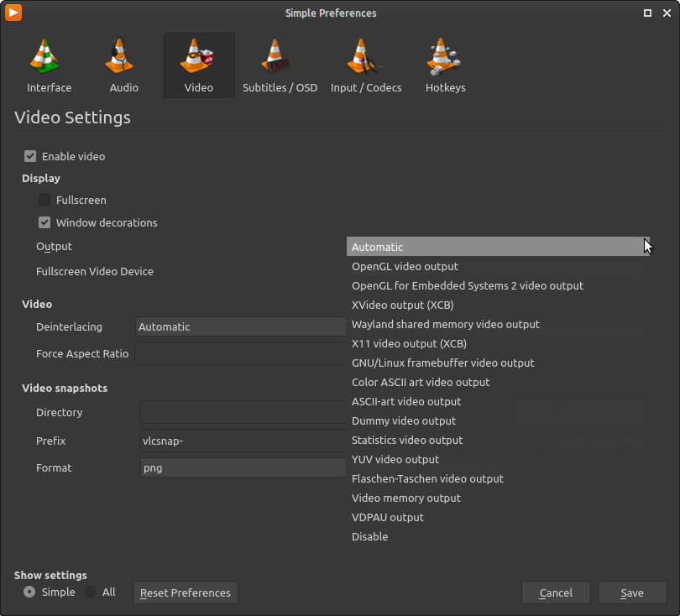Select the Video preferences cone icon
Screen dimensions: 680x616
198,59
